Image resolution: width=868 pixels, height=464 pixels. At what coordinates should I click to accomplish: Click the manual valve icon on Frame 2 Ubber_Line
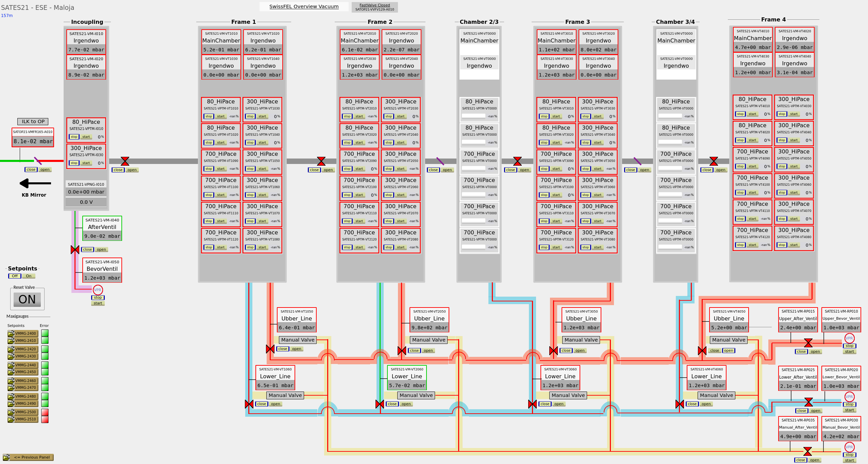[x=402, y=350]
